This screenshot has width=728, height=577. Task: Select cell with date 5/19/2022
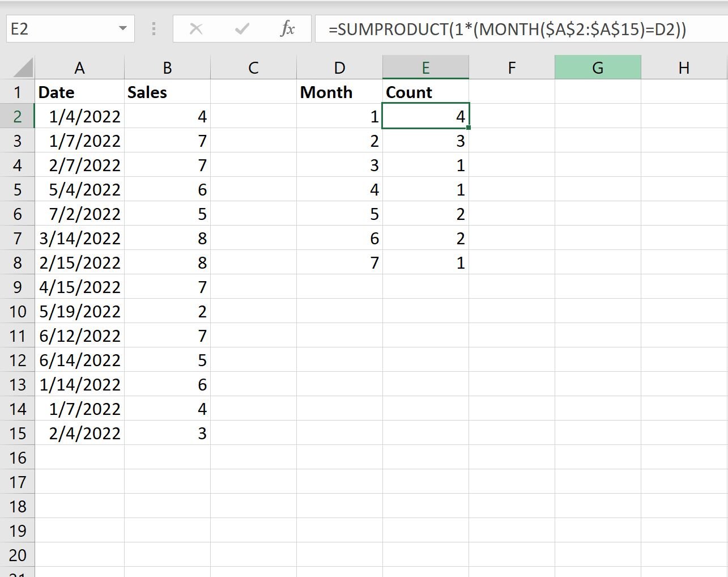[79, 311]
